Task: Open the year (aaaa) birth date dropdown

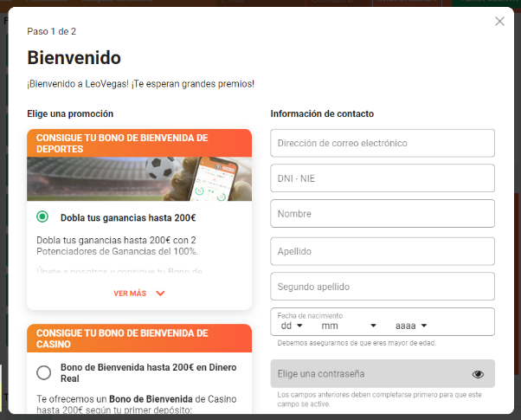Action: pyautogui.click(x=412, y=326)
